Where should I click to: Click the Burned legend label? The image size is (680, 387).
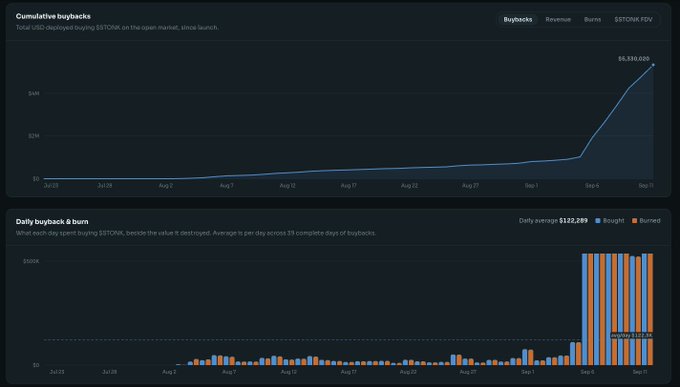tap(650, 221)
